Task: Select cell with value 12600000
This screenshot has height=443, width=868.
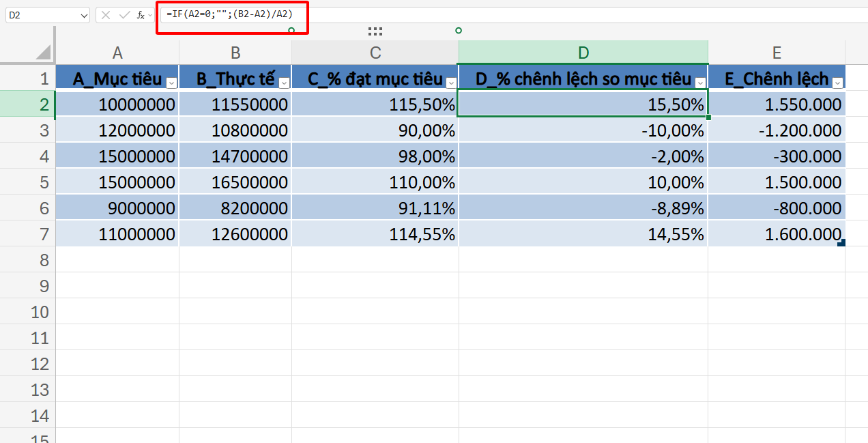Action: pyautogui.click(x=235, y=233)
